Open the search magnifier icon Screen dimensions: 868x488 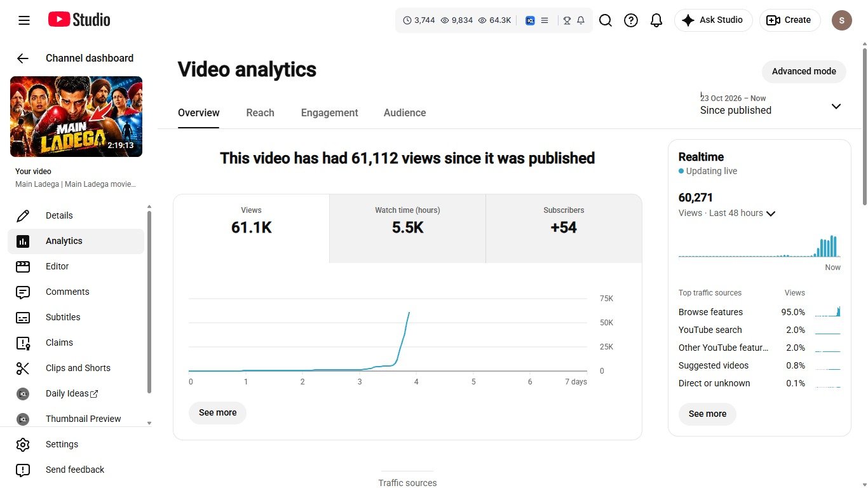coord(606,20)
